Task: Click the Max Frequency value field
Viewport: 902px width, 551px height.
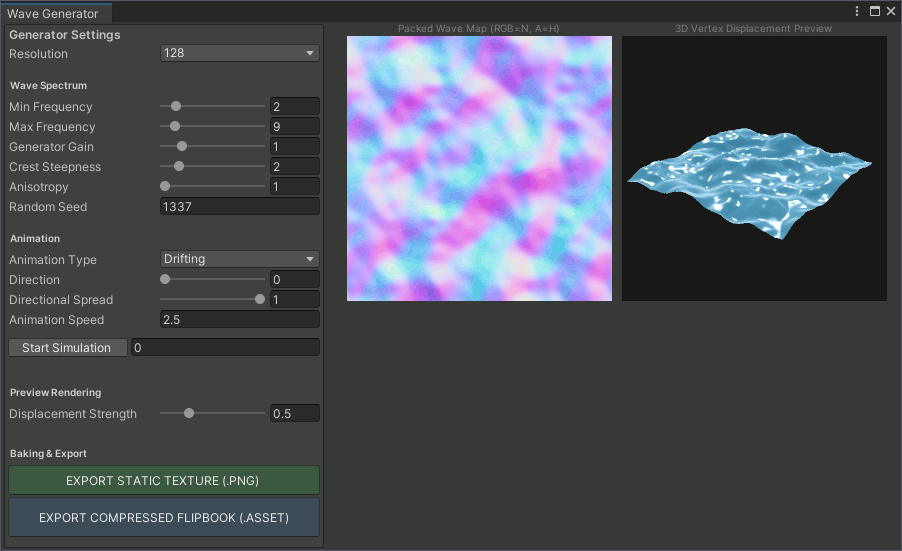Action: coord(295,127)
